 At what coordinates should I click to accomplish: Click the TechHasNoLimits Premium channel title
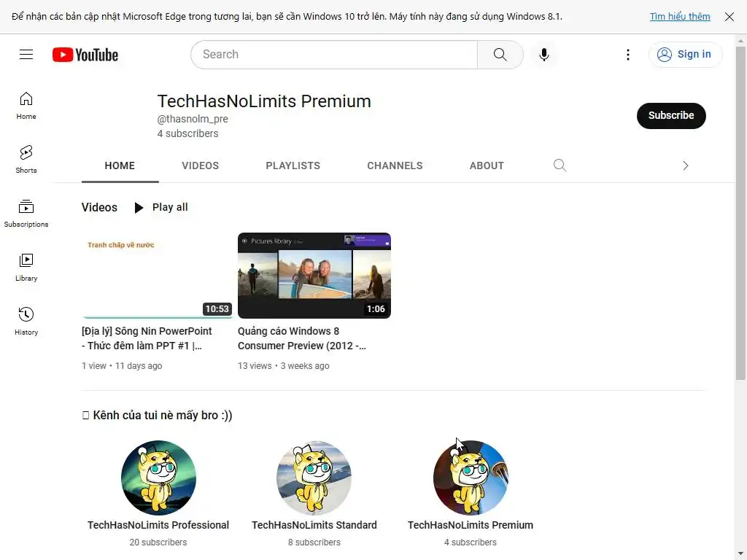(x=264, y=101)
